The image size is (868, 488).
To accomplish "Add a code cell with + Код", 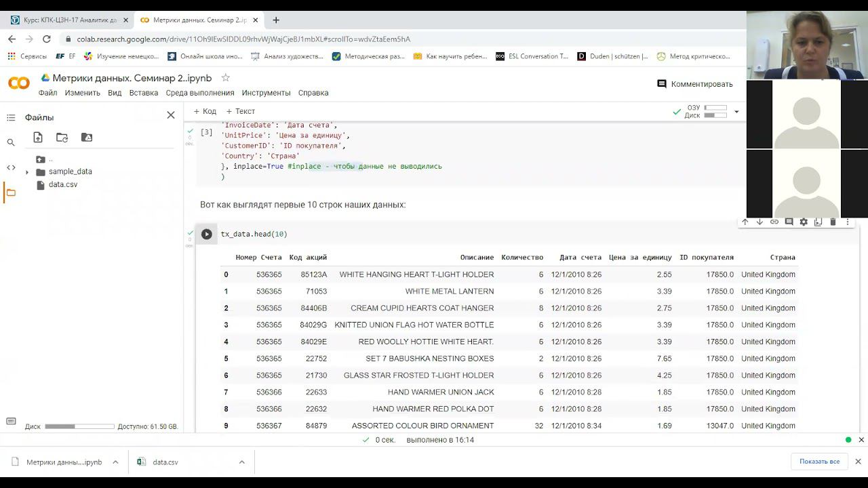I will click(205, 111).
